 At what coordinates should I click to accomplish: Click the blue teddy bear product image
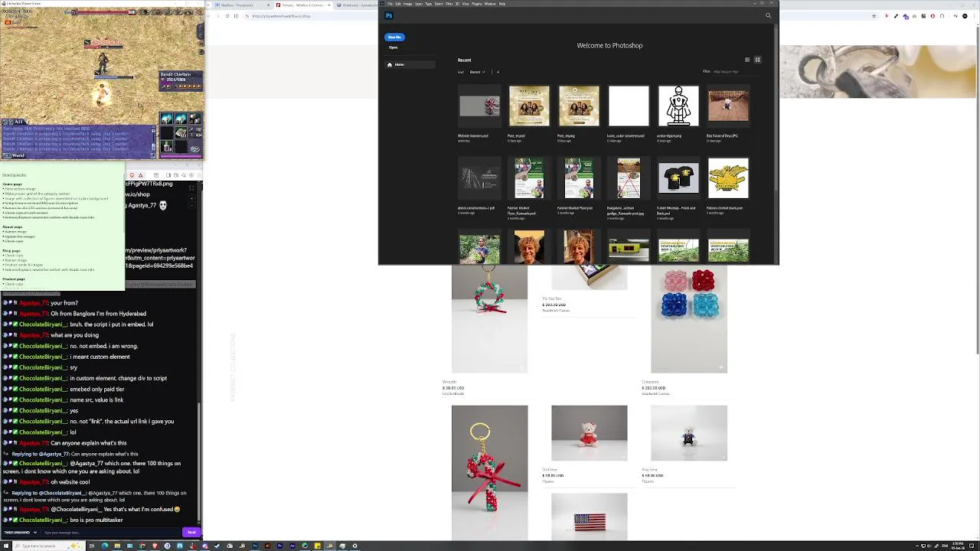coord(688,433)
